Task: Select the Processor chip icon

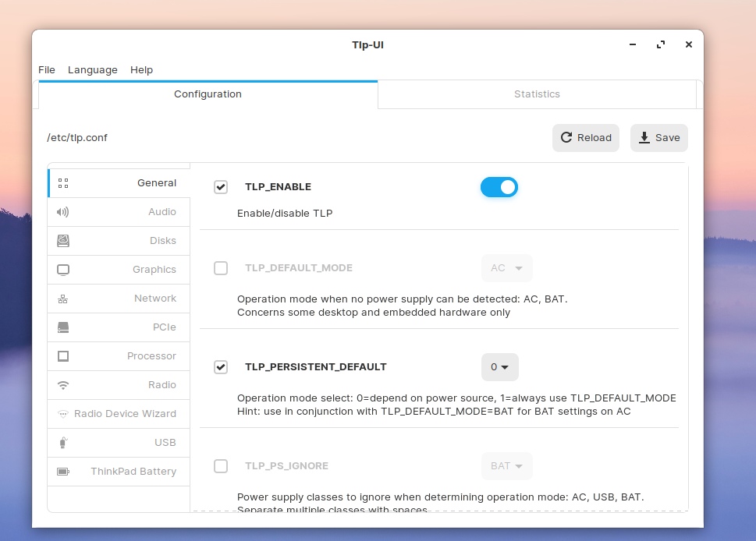Action: 63,356
